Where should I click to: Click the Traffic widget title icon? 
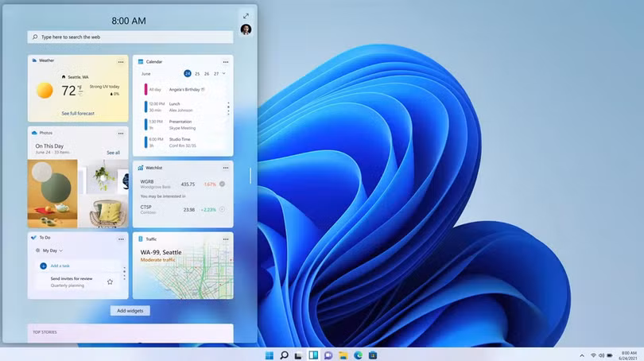141,239
